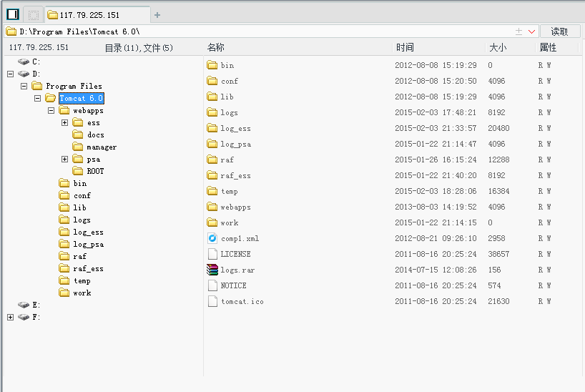Image resolution: width=585 pixels, height=392 pixels.
Task: Expand the F: drive node
Action: [x=11, y=318]
